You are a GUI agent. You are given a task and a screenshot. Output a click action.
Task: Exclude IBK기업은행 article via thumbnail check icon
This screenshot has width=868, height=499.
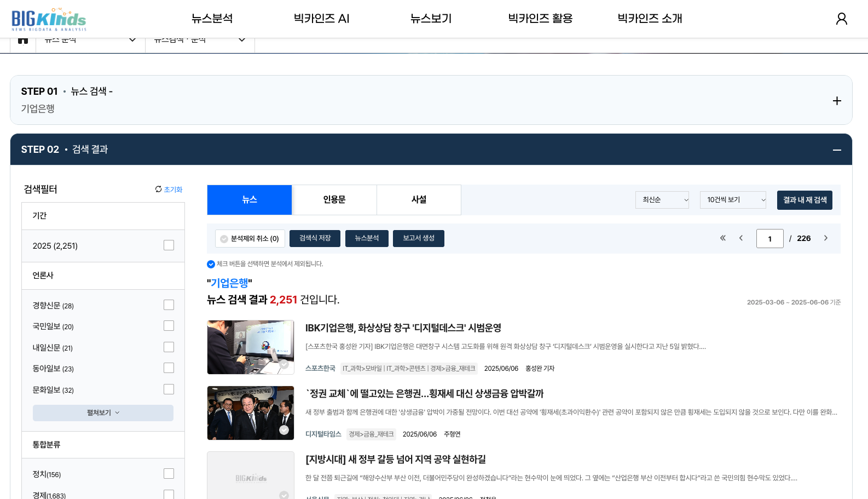click(284, 364)
